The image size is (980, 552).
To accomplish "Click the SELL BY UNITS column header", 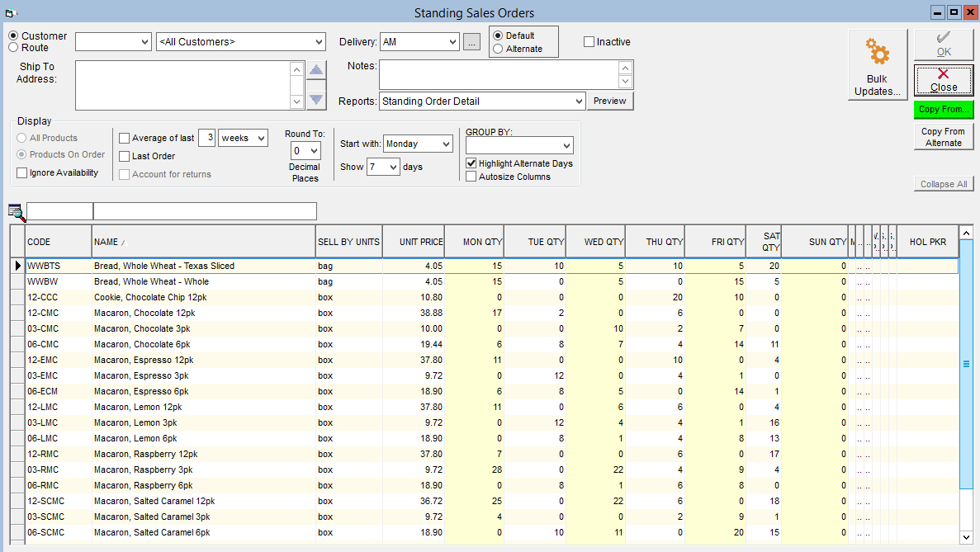I will pyautogui.click(x=348, y=242).
